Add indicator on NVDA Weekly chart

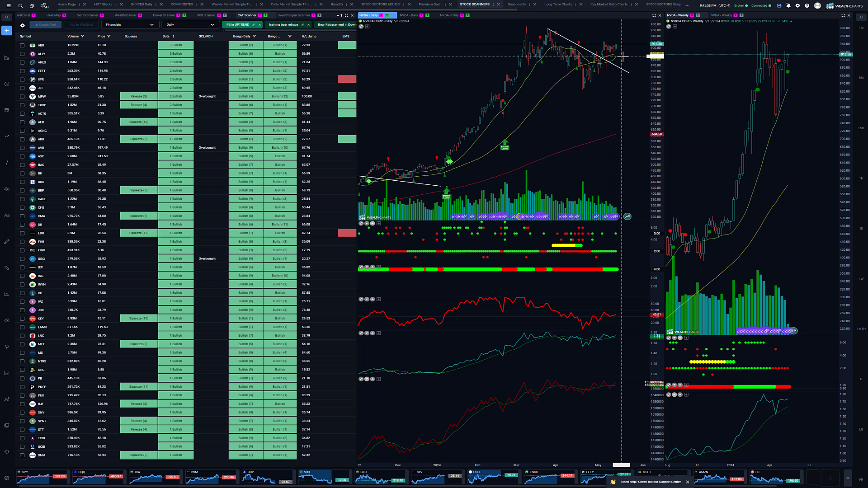pyautogui.click(x=675, y=27)
